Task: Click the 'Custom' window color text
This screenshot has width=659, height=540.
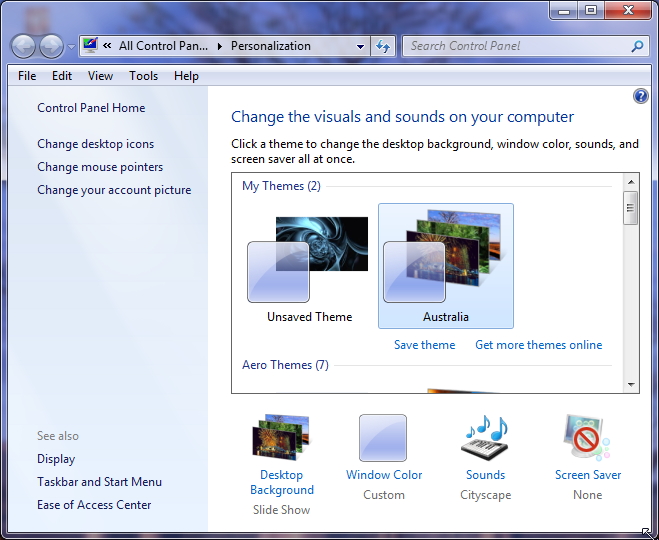Action: point(384,495)
